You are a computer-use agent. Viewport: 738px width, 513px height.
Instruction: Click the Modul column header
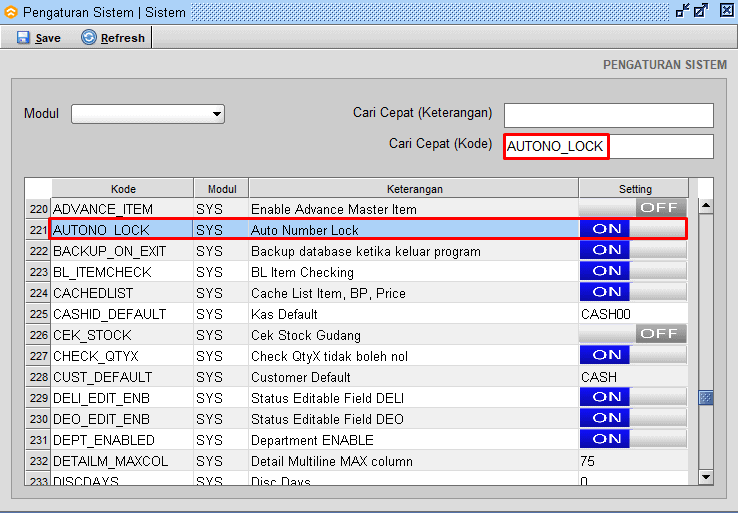[222, 189]
